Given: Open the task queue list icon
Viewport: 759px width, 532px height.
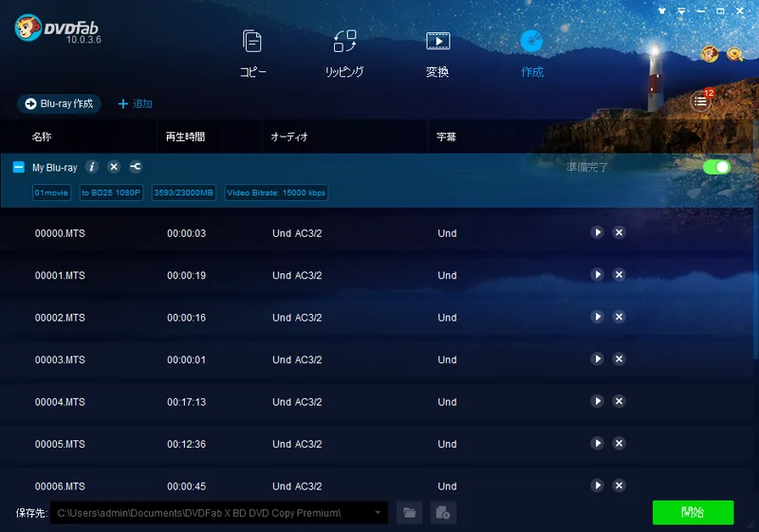Looking at the screenshot, I should pyautogui.click(x=700, y=102).
